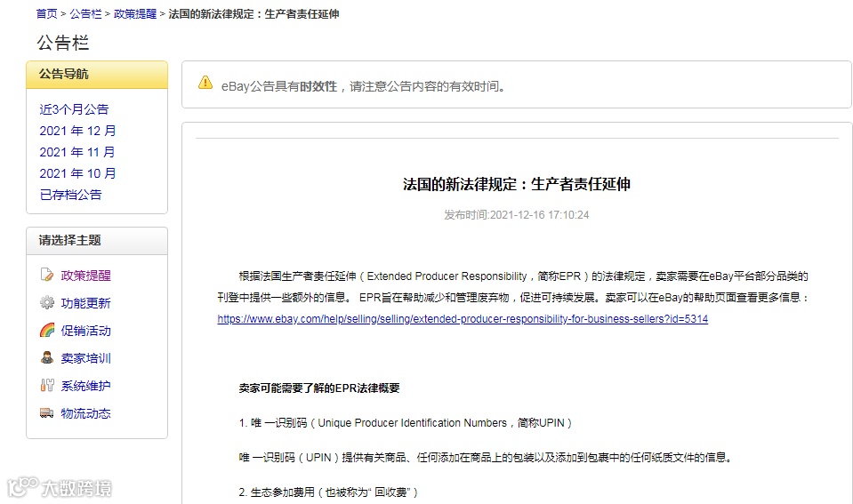Viewport: 853px width, 504px height.
Task: Open the 政策提醒 breadcrumb link
Action: (135, 14)
